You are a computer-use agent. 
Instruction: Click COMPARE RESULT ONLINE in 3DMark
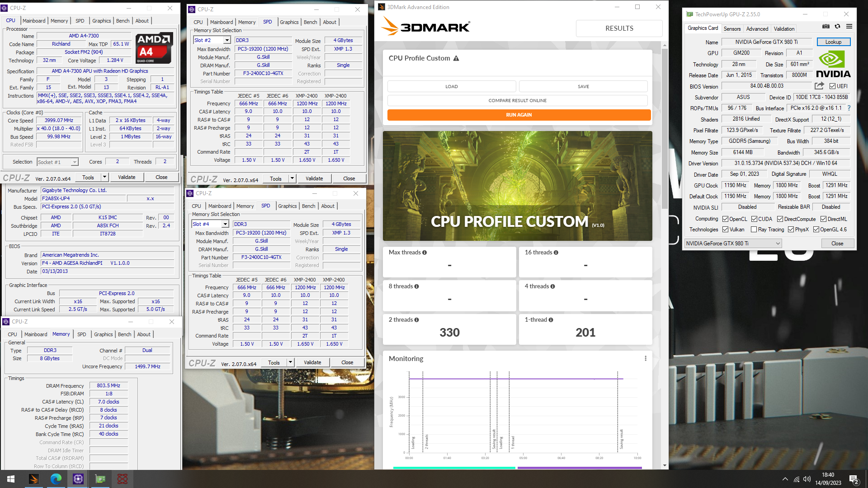[x=517, y=100]
